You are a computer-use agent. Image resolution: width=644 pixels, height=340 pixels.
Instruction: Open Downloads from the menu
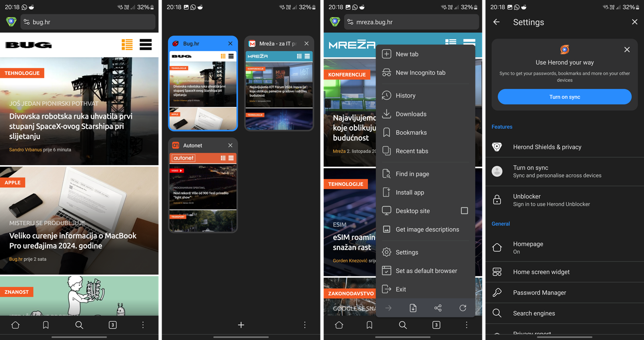coord(425,114)
